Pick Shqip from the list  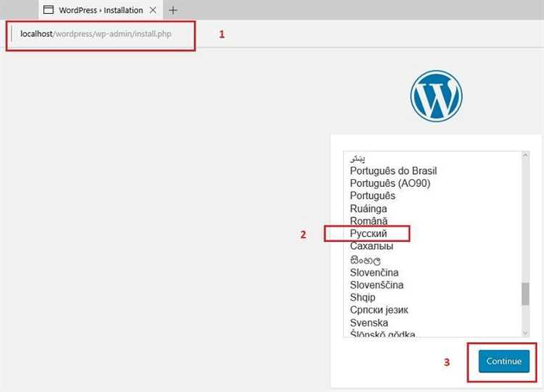363,297
